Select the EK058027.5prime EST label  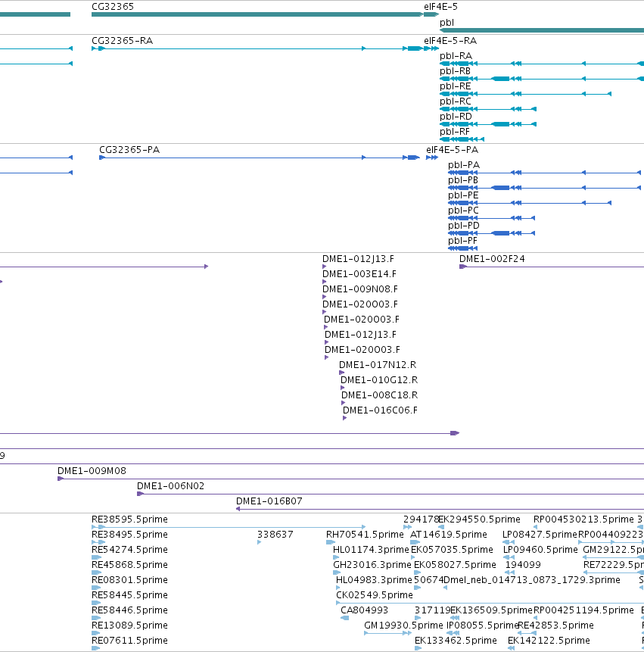point(455,565)
